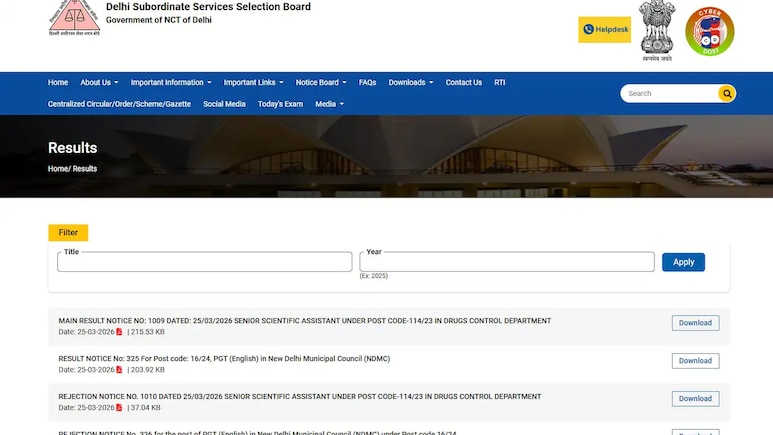This screenshot has height=435, width=773.
Task: Open Rejection Notice No. 1010 title
Action: 300,397
